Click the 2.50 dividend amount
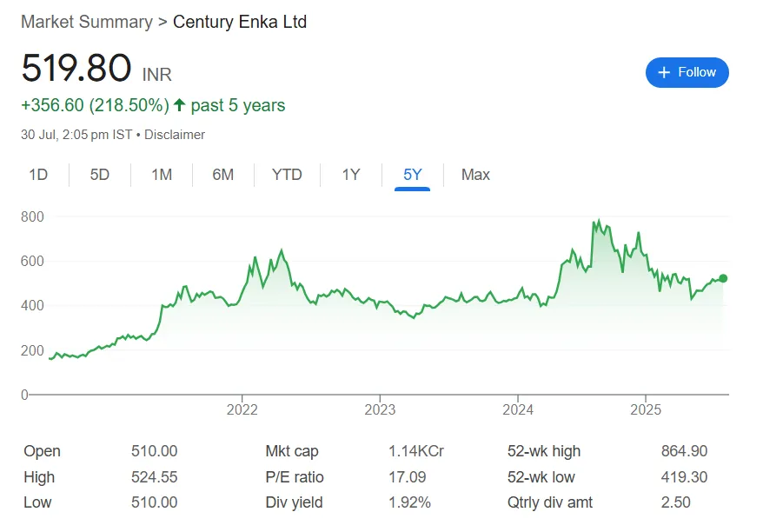 tap(675, 502)
